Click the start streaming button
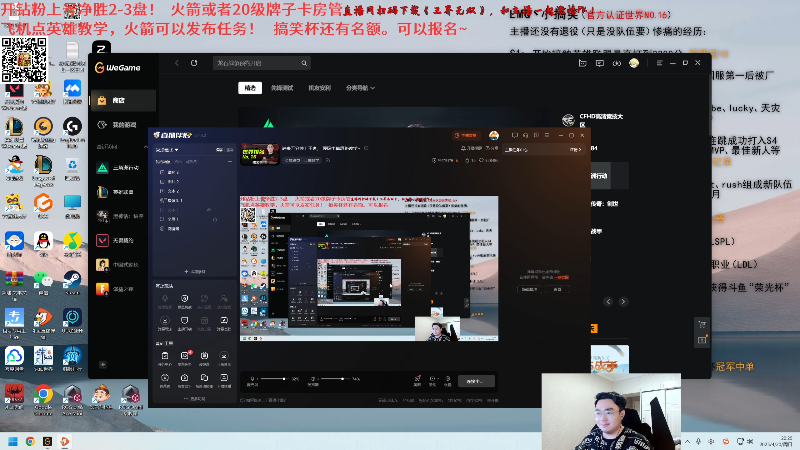This screenshot has width=800, height=450. pyautogui.click(x=476, y=381)
